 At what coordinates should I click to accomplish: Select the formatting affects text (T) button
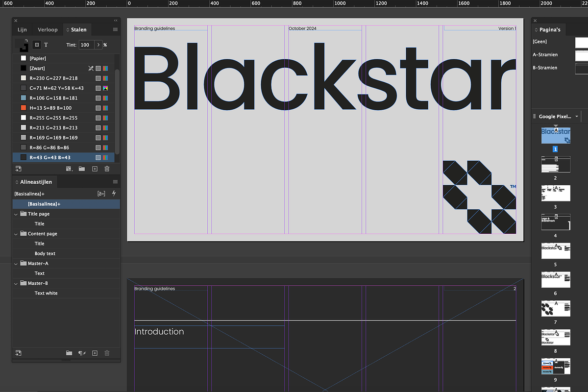(46, 45)
